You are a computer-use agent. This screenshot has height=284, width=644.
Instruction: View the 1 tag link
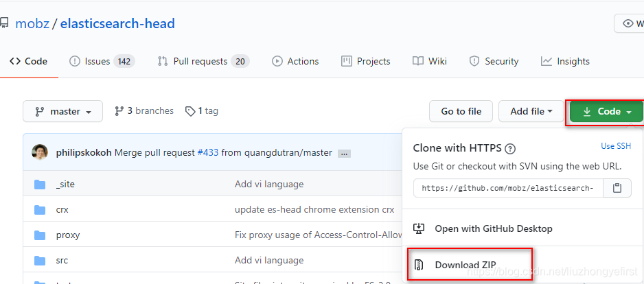pyautogui.click(x=202, y=111)
